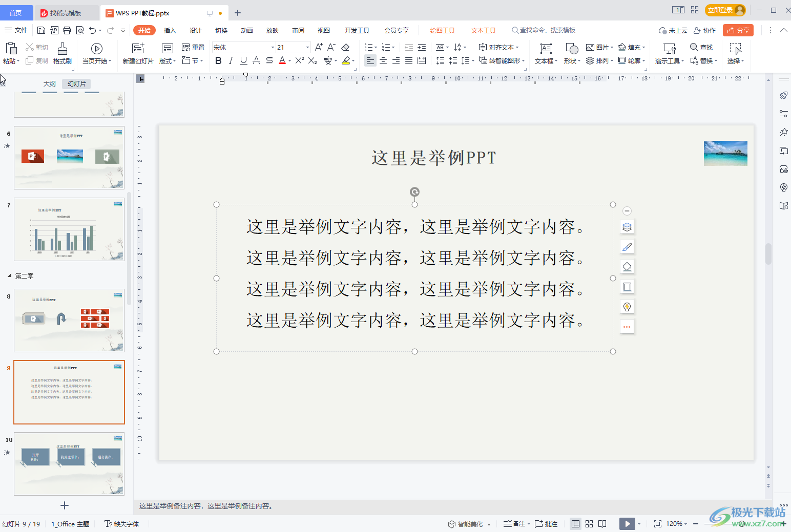This screenshot has width=791, height=532.
Task: Clear formatting with the eraser icon
Action: point(345,47)
